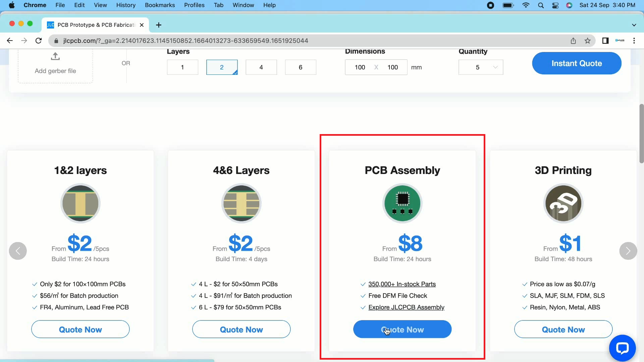Open the Tab menu
The image size is (644, 362).
pyautogui.click(x=219, y=5)
